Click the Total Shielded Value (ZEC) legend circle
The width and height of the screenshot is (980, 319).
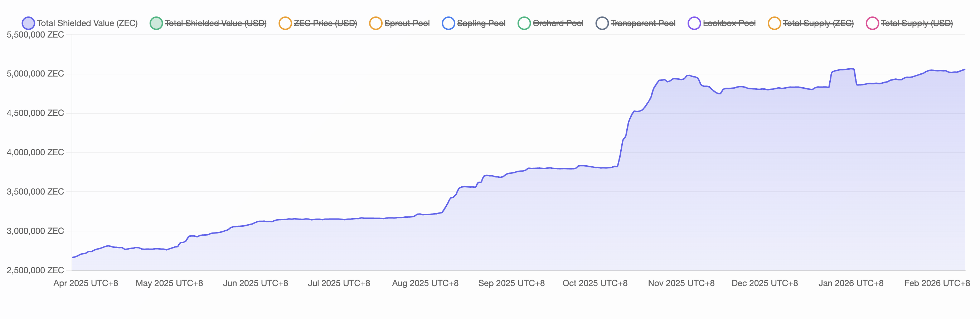[28, 23]
